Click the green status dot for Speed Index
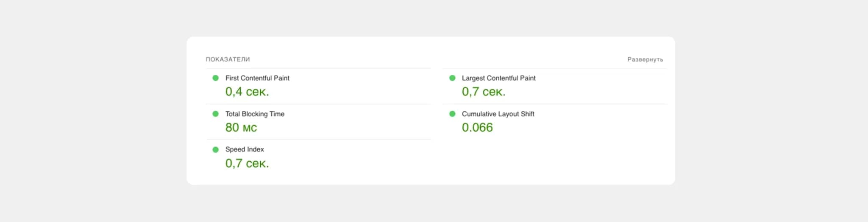868x222 pixels. pos(215,149)
